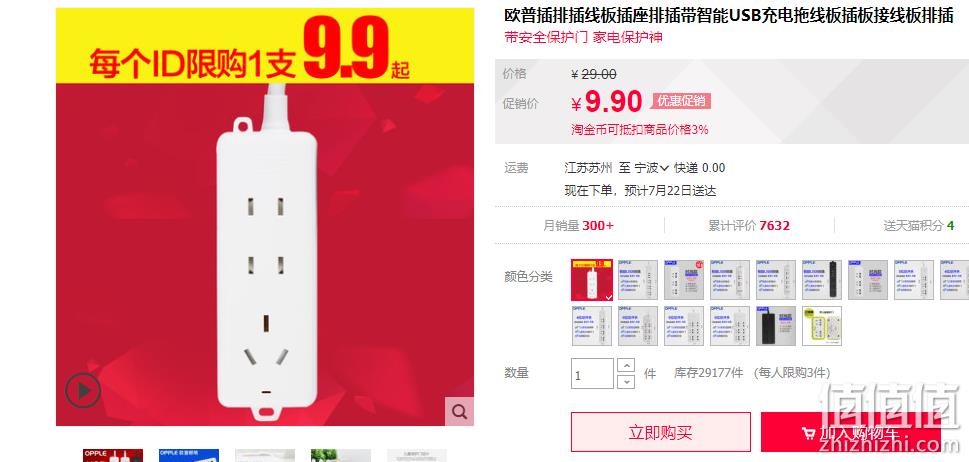969x462 pixels.
Task: Increase quantity with the up arrow
Action: tap(627, 366)
